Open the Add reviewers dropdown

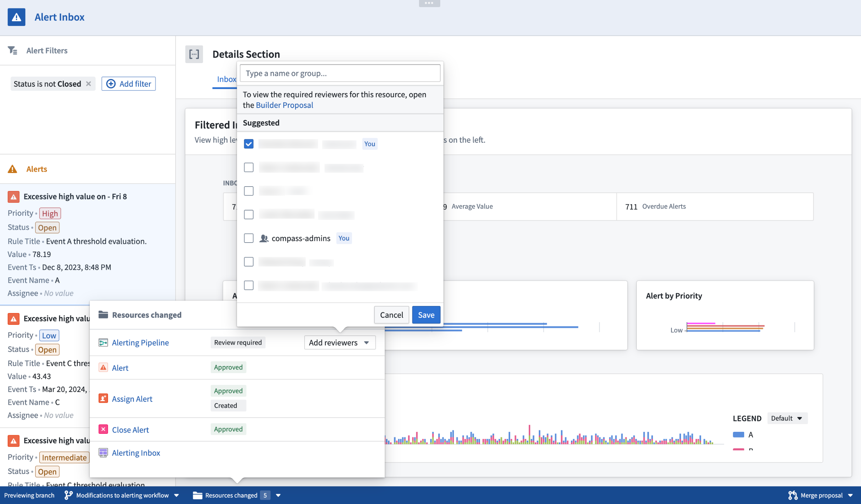(x=340, y=342)
